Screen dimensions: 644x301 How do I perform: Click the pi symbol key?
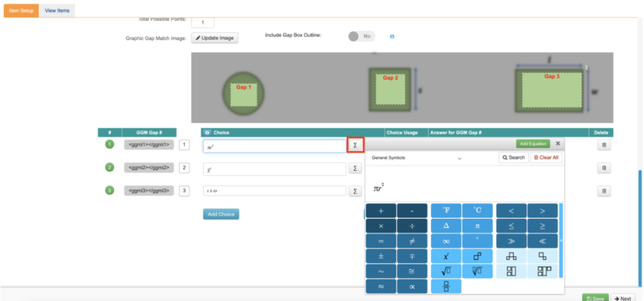(477, 226)
